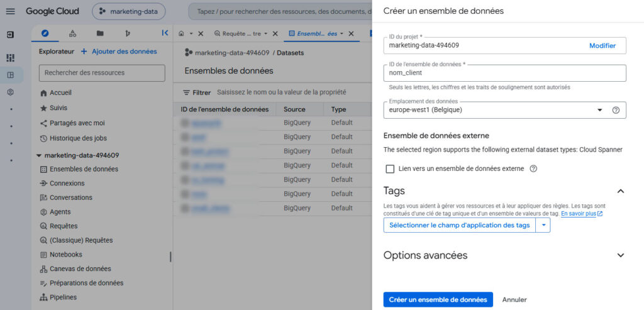Open the tag scope split-button arrow

pos(543,225)
